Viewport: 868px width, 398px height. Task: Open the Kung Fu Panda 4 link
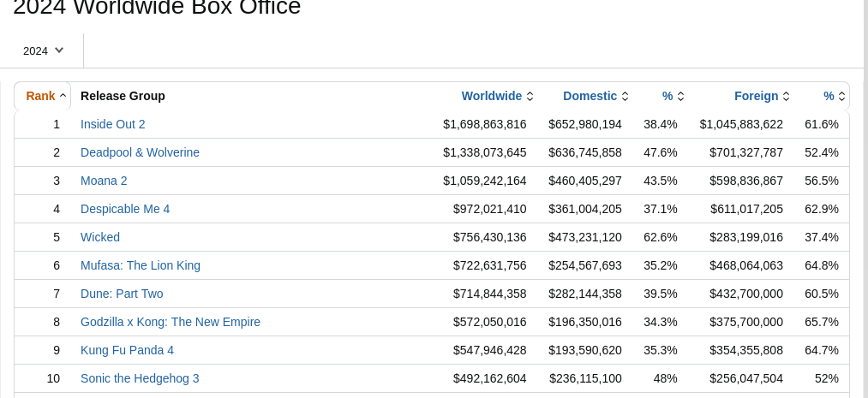coord(128,350)
